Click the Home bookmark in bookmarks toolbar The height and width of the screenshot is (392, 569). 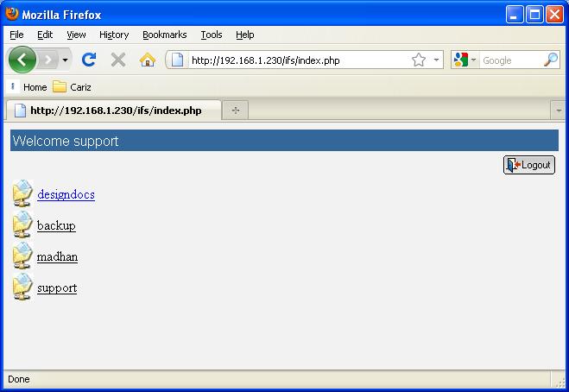pos(28,87)
